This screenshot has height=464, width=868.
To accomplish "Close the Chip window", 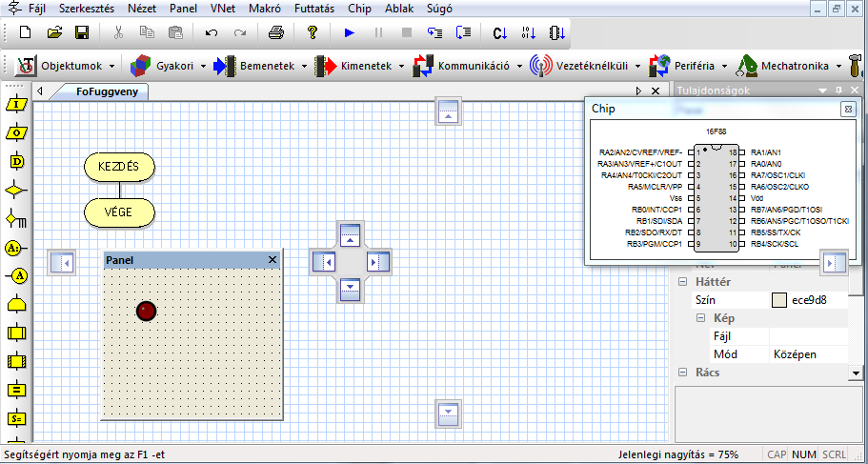I will tap(848, 109).
